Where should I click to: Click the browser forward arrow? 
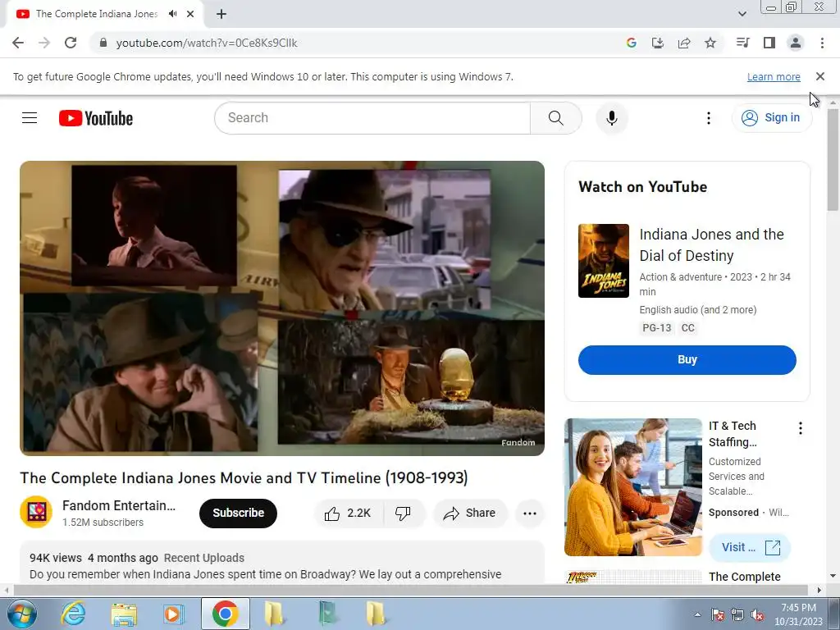click(x=44, y=43)
